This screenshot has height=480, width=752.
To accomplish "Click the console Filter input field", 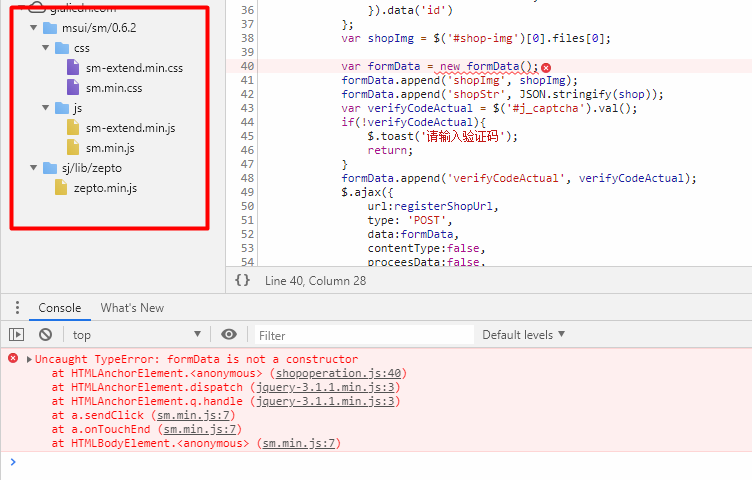I will 364,335.
